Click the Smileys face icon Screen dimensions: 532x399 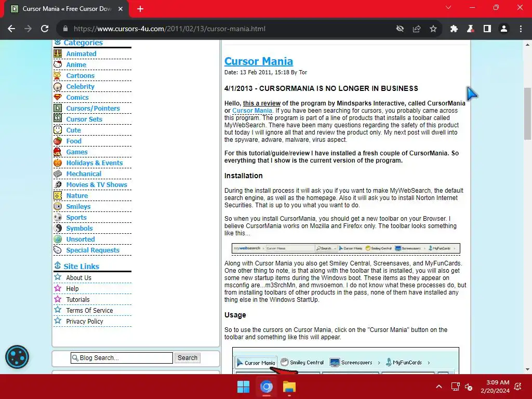[58, 206]
